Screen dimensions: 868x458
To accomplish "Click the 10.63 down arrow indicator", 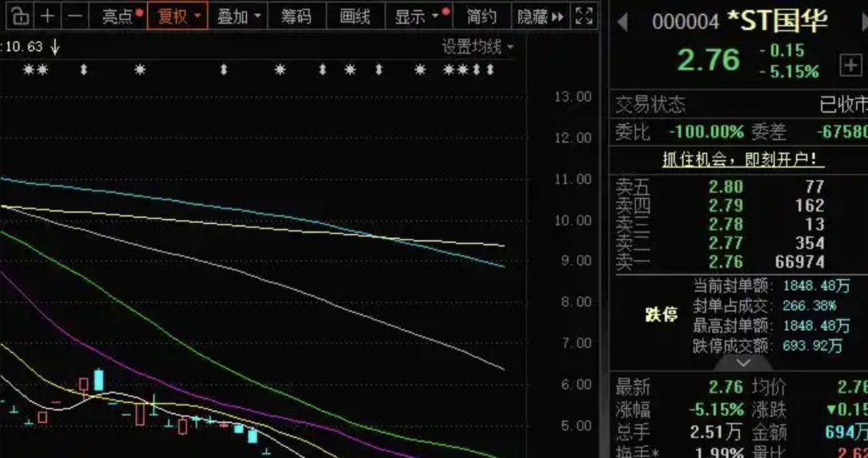I will point(55,47).
